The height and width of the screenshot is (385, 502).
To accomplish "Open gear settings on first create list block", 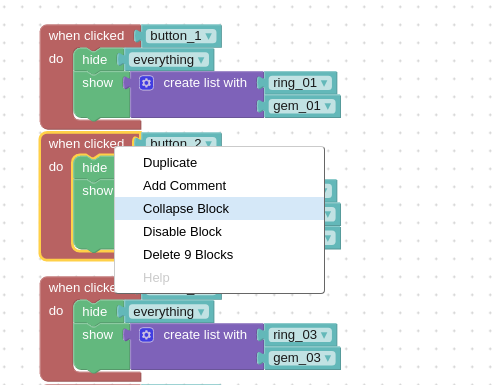I will click(146, 83).
